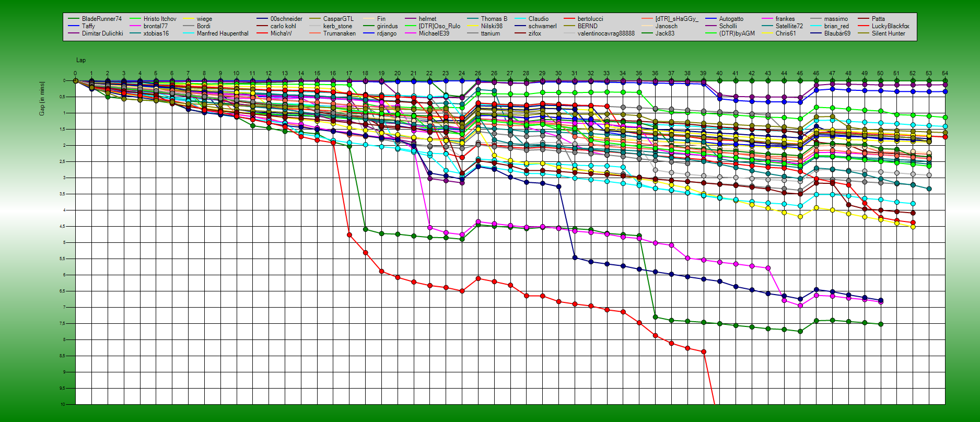Image resolution: width=980 pixels, height=422 pixels.
Task: Click 00schneider legend entry
Action: (x=286, y=19)
